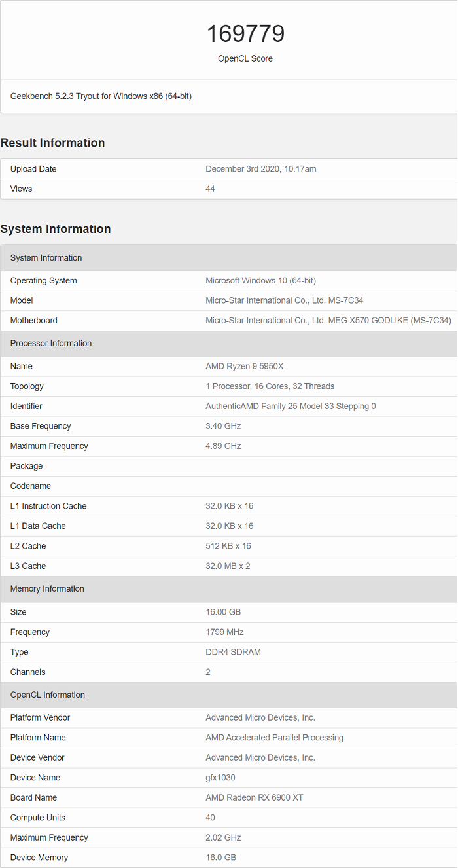Screen dimensions: 458x868
Task: Click the DDR4 SDRAM memory type value
Action: 233,652
